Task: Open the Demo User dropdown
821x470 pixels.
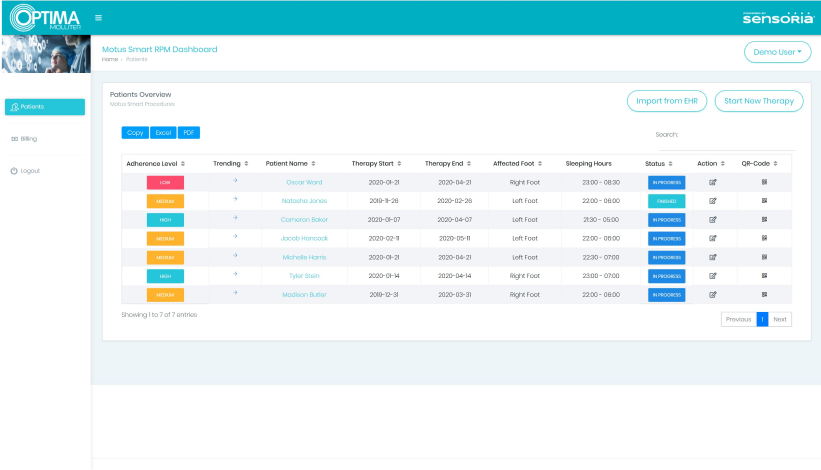Action: coord(776,52)
